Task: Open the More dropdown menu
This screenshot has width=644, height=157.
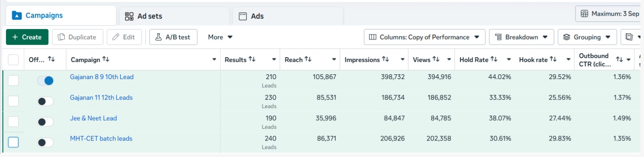Action: pos(220,37)
